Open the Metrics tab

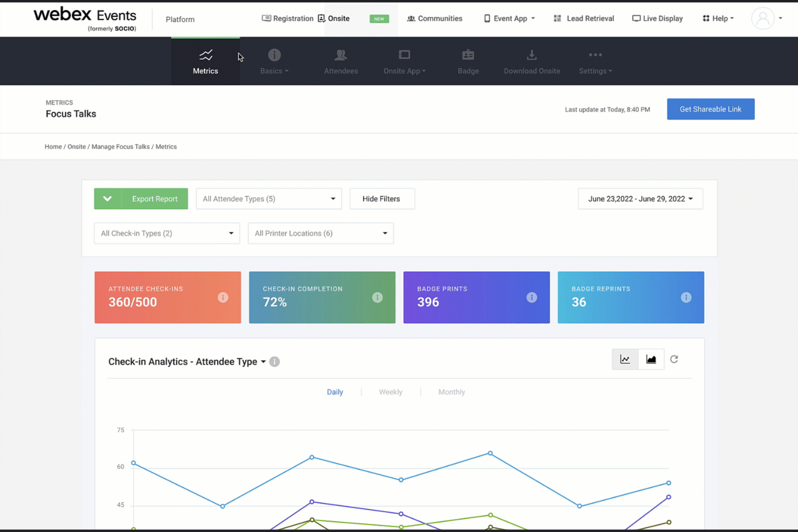pyautogui.click(x=205, y=61)
